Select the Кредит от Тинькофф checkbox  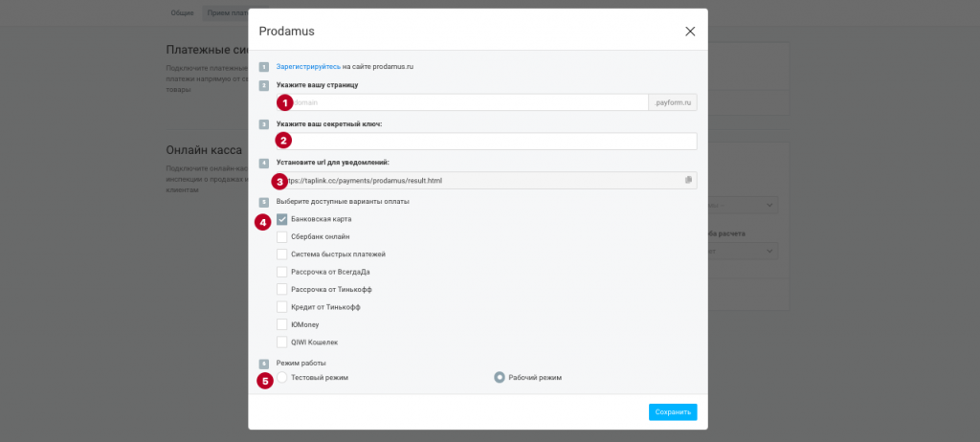(x=282, y=307)
